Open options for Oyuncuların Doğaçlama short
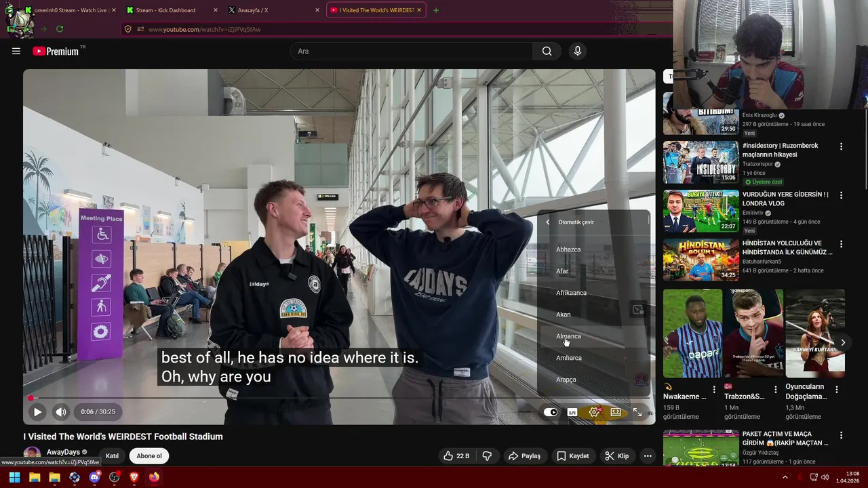The width and height of the screenshot is (868, 488). pos(837,390)
